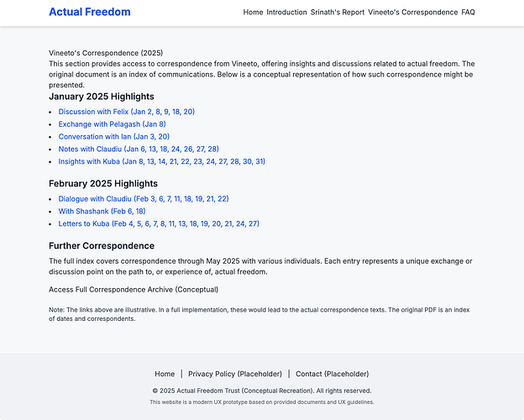Go to the Introduction page

tap(286, 13)
